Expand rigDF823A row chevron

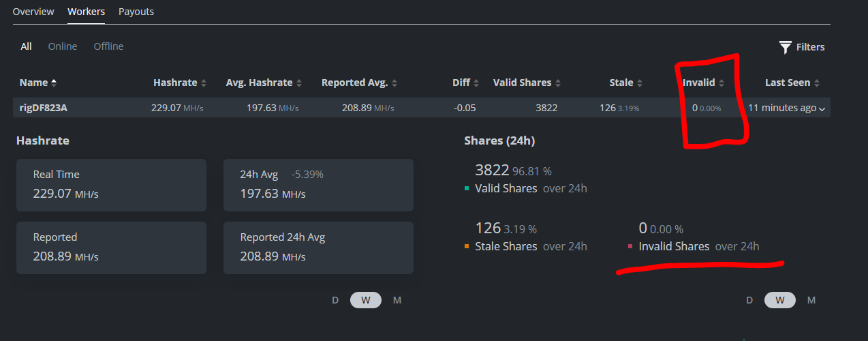click(x=822, y=109)
